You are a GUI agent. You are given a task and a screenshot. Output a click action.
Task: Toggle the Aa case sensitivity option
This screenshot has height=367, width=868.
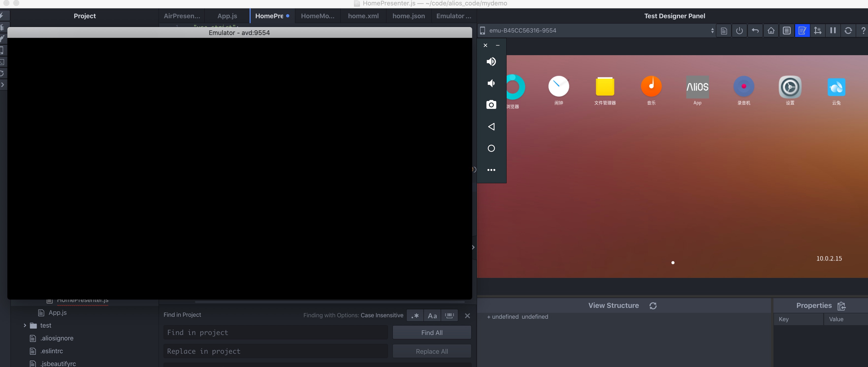(432, 316)
